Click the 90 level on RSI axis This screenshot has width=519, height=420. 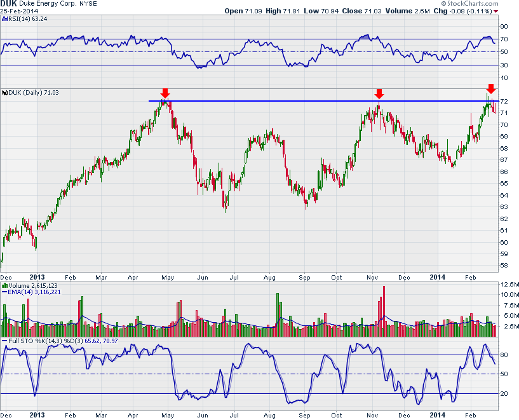tap(504, 27)
